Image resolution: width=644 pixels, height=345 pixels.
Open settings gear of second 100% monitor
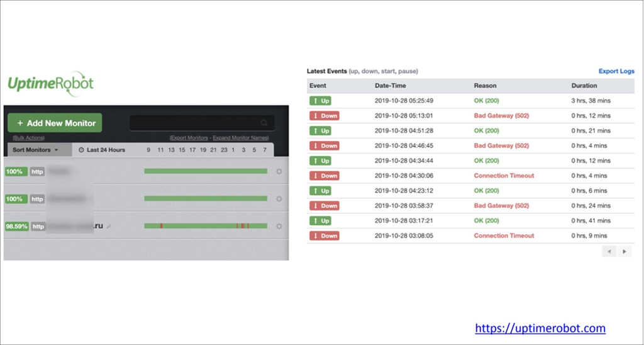point(279,199)
